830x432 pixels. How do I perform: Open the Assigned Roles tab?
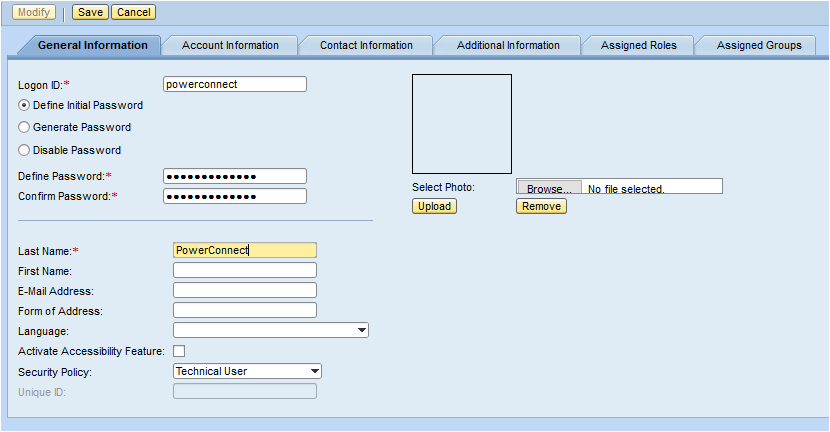638,45
